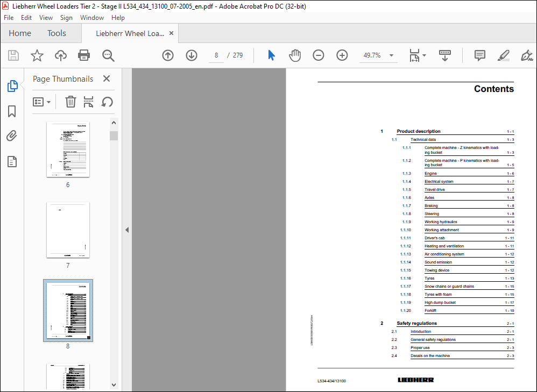Open the Help menu

point(118,17)
